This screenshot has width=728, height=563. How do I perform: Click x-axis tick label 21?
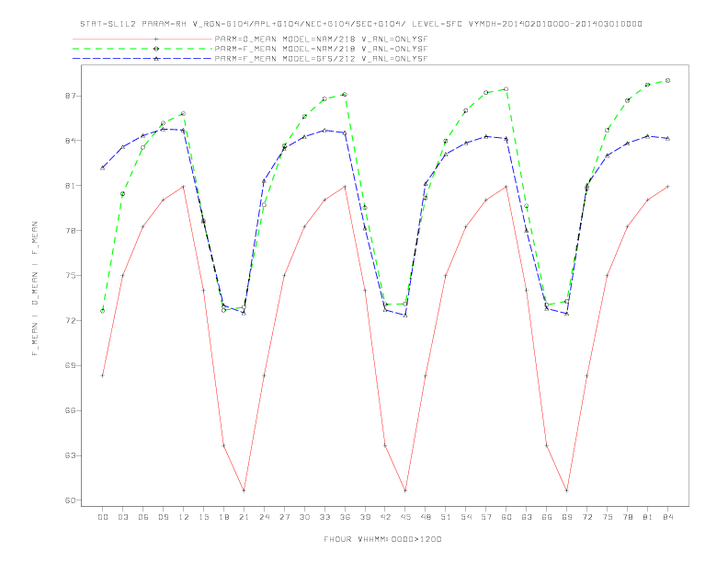[x=244, y=517]
